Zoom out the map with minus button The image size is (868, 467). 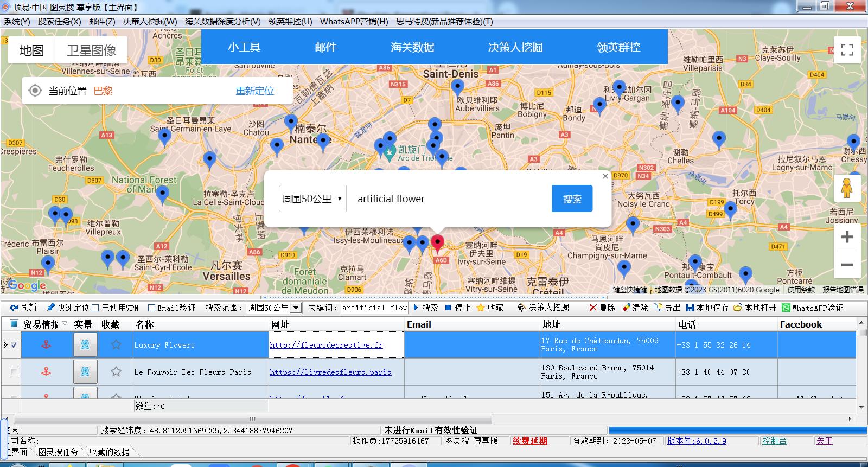tap(847, 265)
